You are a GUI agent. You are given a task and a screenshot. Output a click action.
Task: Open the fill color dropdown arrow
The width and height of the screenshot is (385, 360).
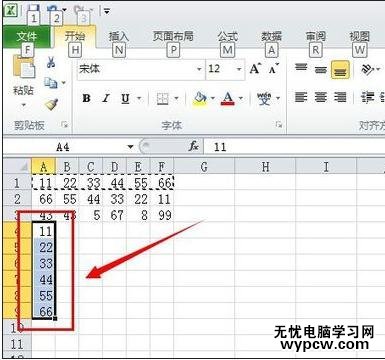[x=212, y=99]
